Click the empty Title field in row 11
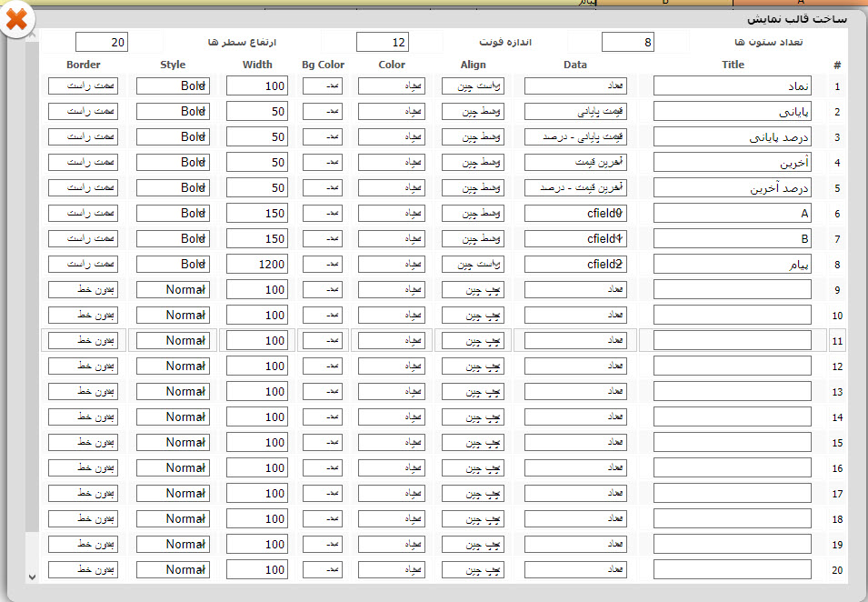The image size is (868, 602). (732, 340)
